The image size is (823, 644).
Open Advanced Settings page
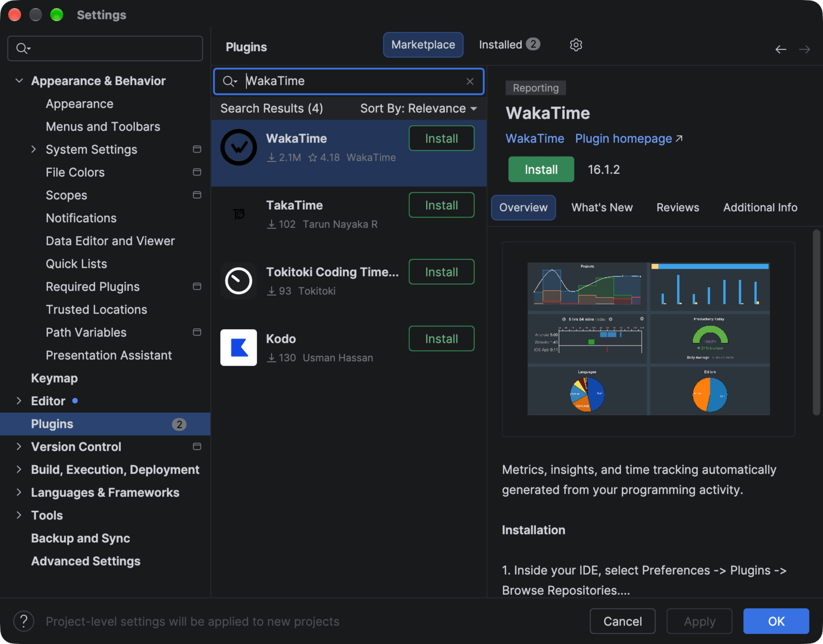(86, 561)
